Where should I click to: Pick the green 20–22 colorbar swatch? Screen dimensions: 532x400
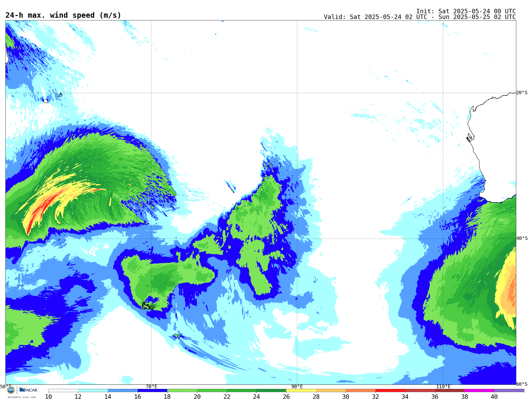point(212,391)
